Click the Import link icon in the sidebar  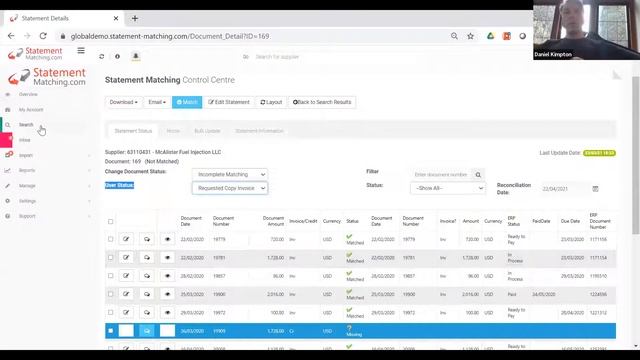pyautogui.click(x=9, y=155)
